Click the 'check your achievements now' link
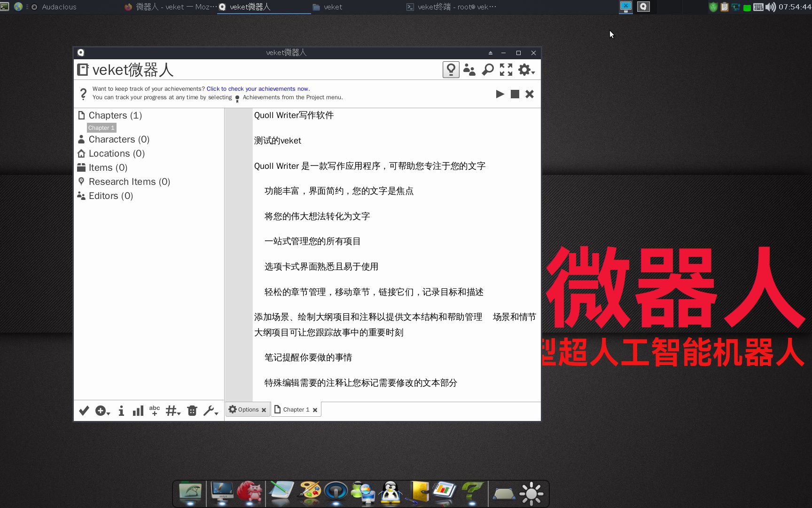The image size is (812, 508). click(258, 88)
